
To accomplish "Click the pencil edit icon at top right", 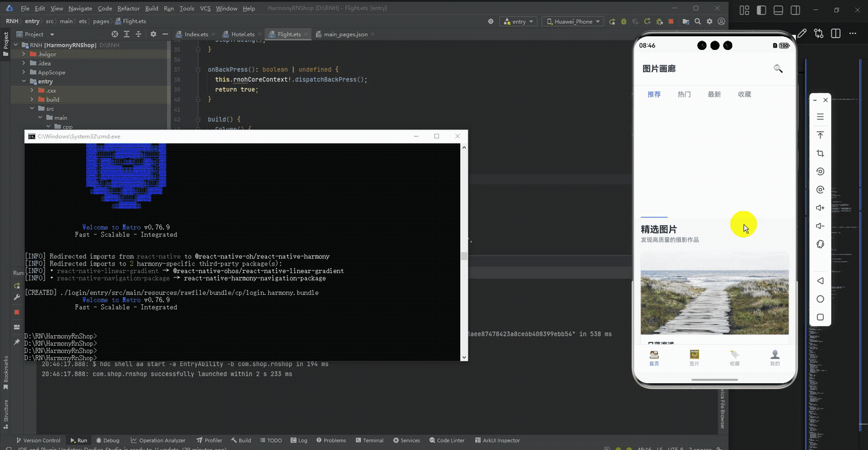I will tap(802, 33).
